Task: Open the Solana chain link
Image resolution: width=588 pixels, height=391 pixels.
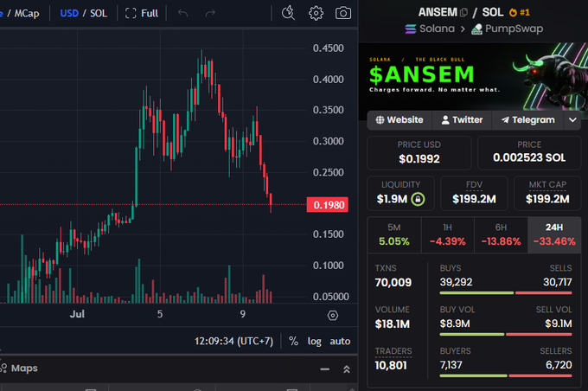Action: pos(430,29)
